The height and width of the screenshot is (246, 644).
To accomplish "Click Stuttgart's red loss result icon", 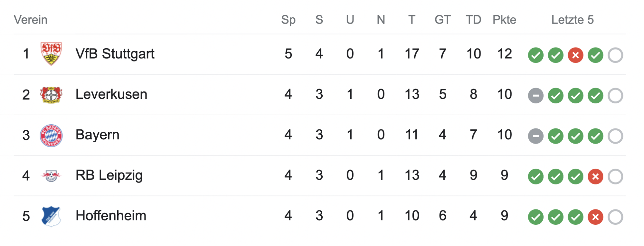I will pos(575,55).
